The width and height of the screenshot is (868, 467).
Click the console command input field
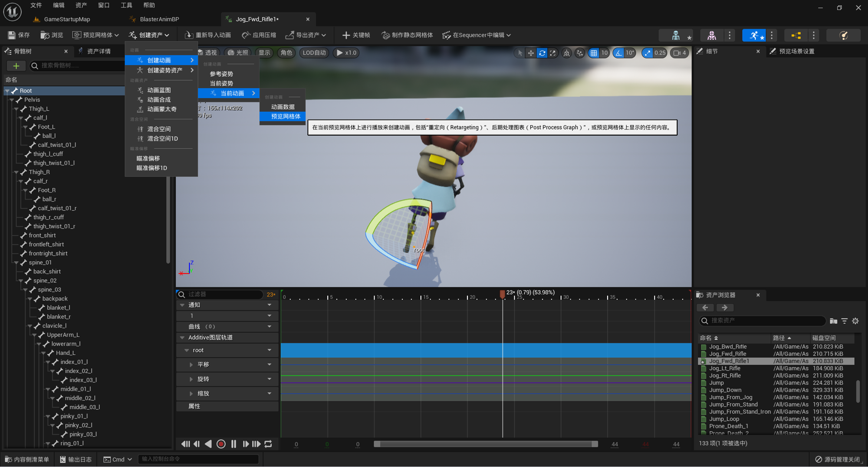tap(198, 459)
